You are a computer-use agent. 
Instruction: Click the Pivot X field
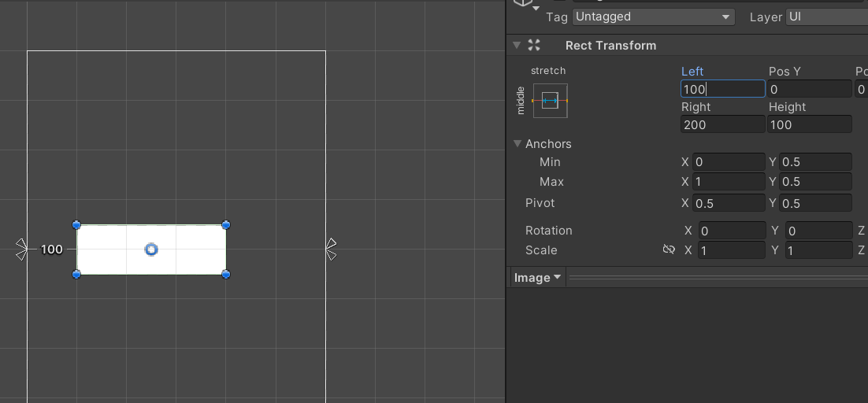pos(729,203)
